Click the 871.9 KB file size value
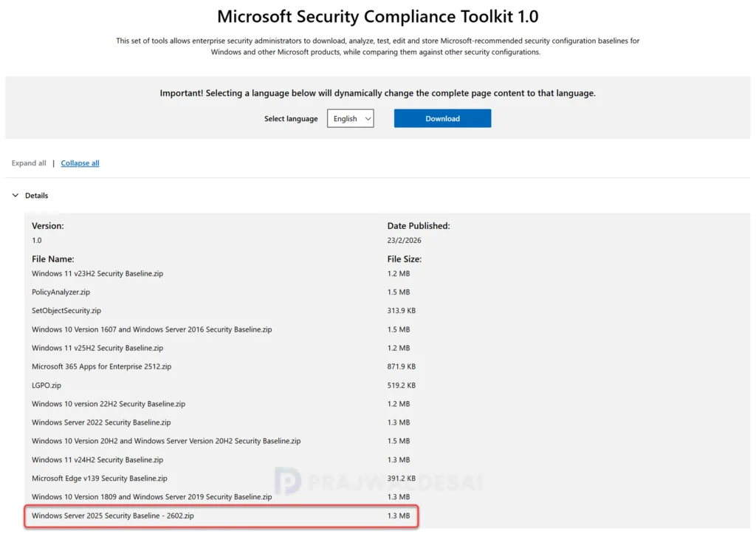 [x=401, y=366]
